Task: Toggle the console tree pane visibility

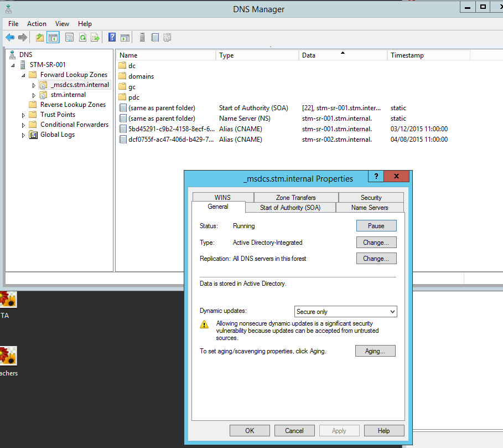Action: point(53,37)
